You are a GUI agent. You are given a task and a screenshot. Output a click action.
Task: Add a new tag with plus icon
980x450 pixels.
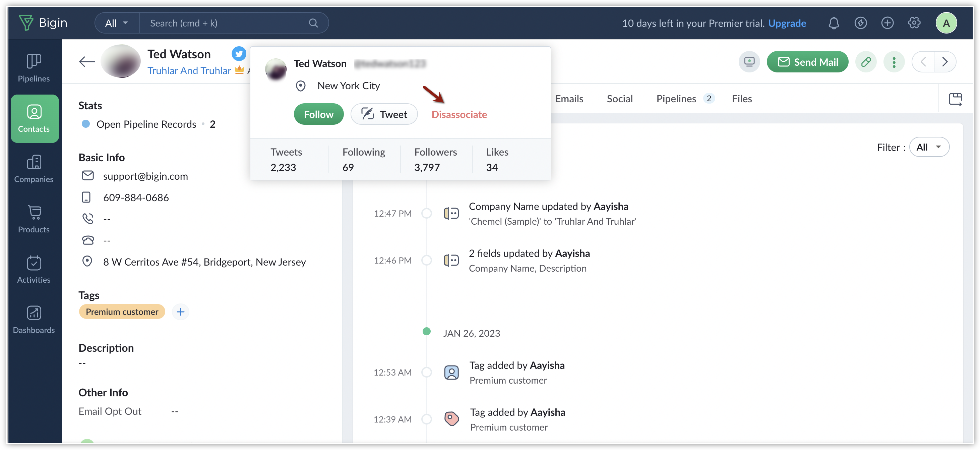point(181,312)
